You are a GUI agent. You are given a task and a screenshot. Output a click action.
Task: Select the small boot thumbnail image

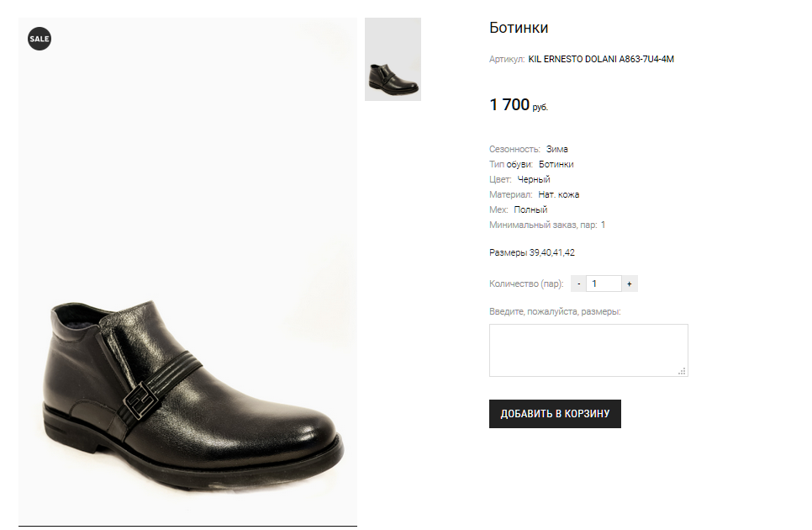coord(393,60)
